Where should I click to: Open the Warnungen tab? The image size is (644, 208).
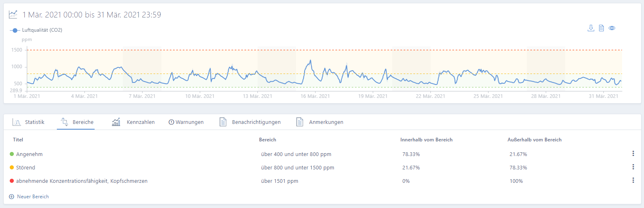(x=186, y=122)
